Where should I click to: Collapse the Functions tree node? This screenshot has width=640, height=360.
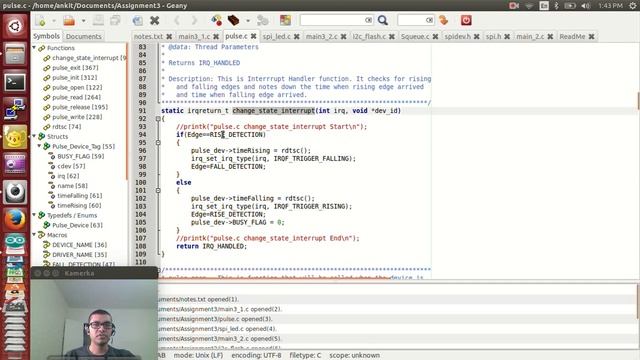click(x=34, y=48)
